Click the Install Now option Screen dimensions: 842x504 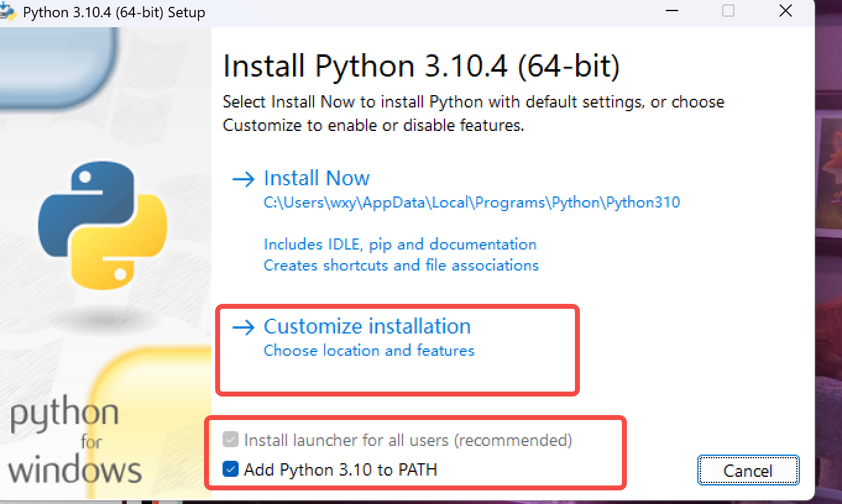(x=317, y=178)
